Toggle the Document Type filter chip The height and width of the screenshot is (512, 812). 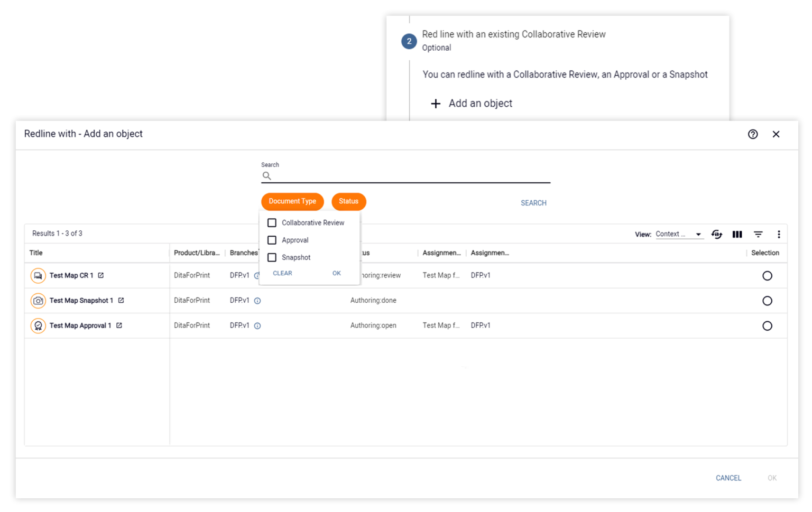point(292,201)
